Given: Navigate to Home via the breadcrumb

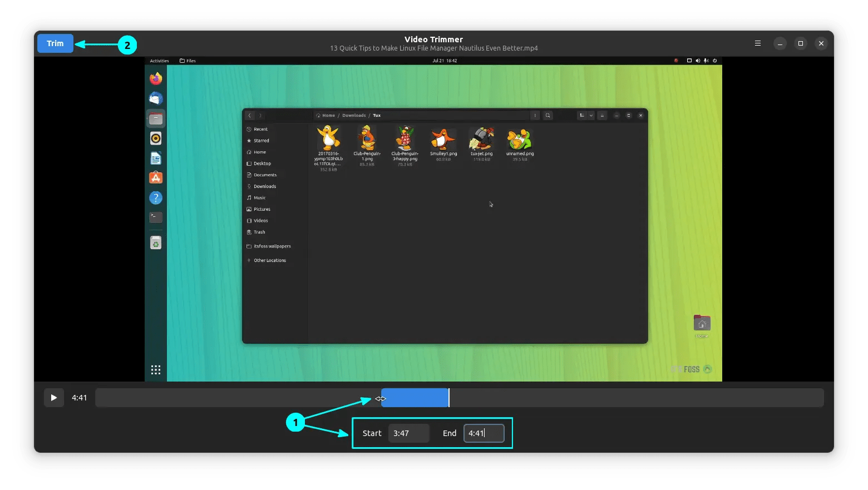Looking at the screenshot, I should [327, 115].
